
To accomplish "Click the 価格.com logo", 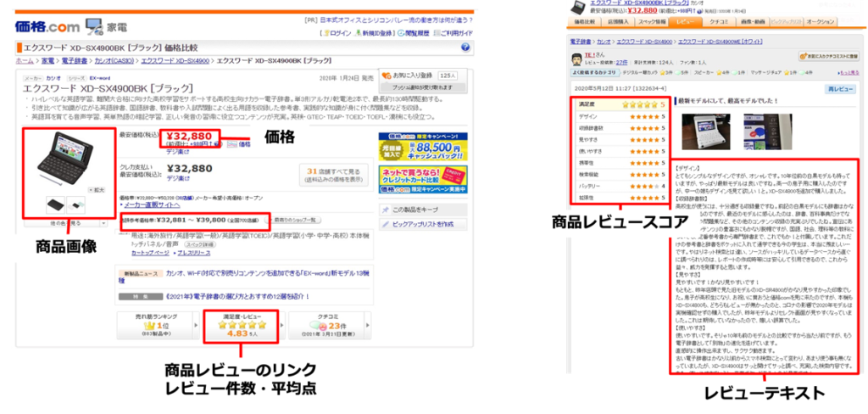I will click(x=47, y=26).
